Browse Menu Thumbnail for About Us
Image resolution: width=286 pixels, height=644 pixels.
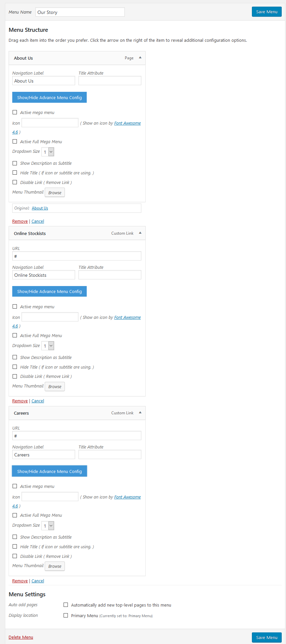(55, 193)
